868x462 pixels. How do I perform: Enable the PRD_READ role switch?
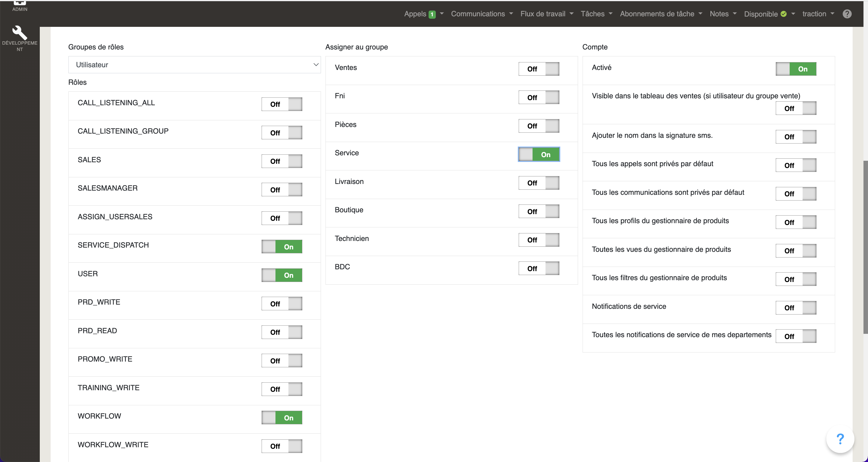[282, 332]
